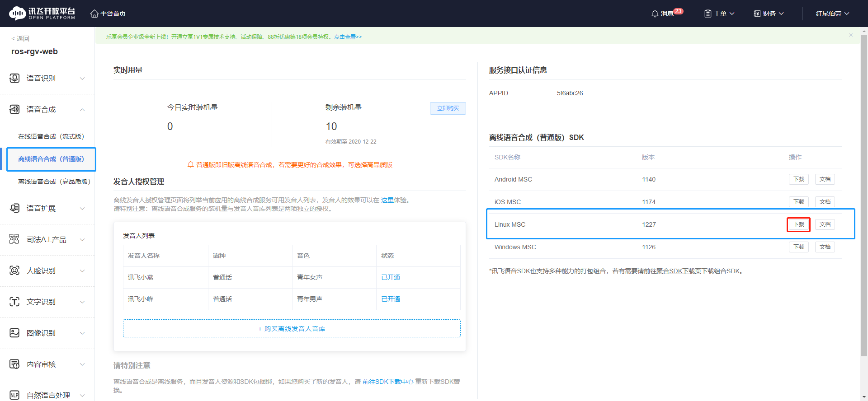This screenshot has height=401, width=868.
Task: Select 离线语音合成（高品质版）
Action: pyautogui.click(x=54, y=182)
